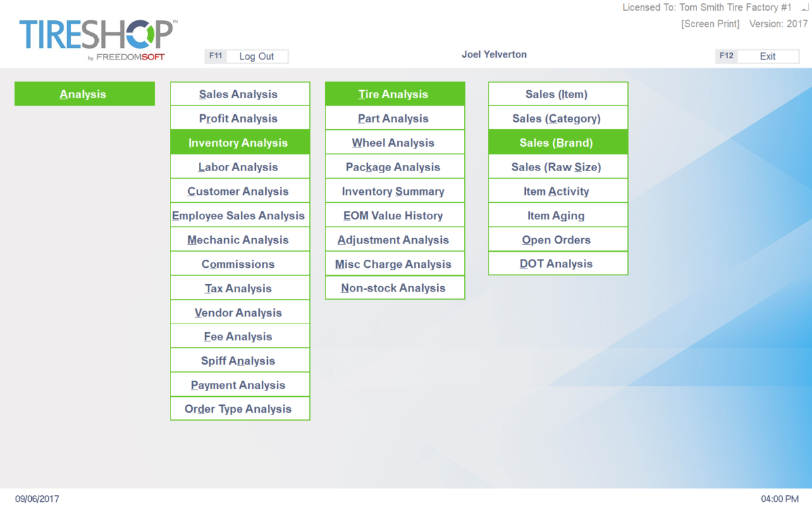Open Employee Sales Analysis
Screen dimensions: 812x506
point(240,216)
